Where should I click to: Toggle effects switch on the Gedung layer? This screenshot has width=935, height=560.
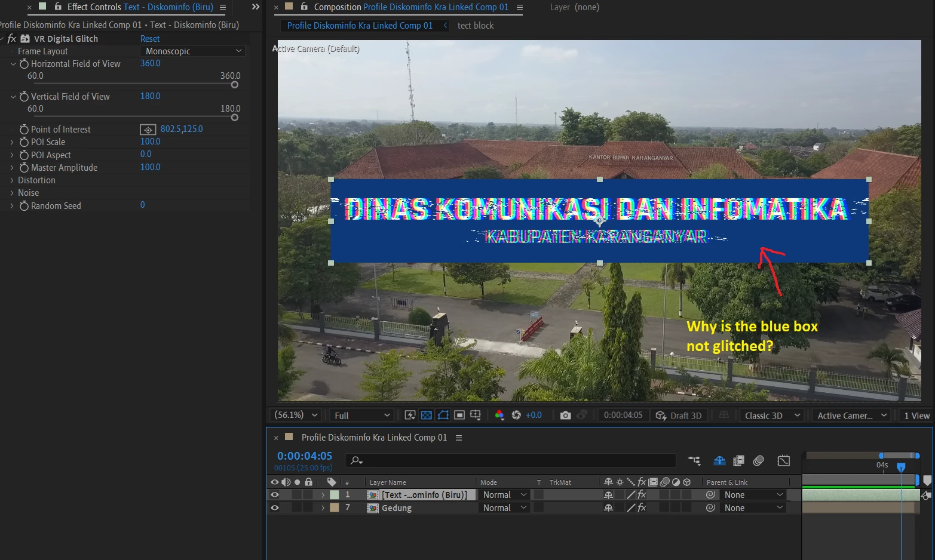tap(642, 508)
